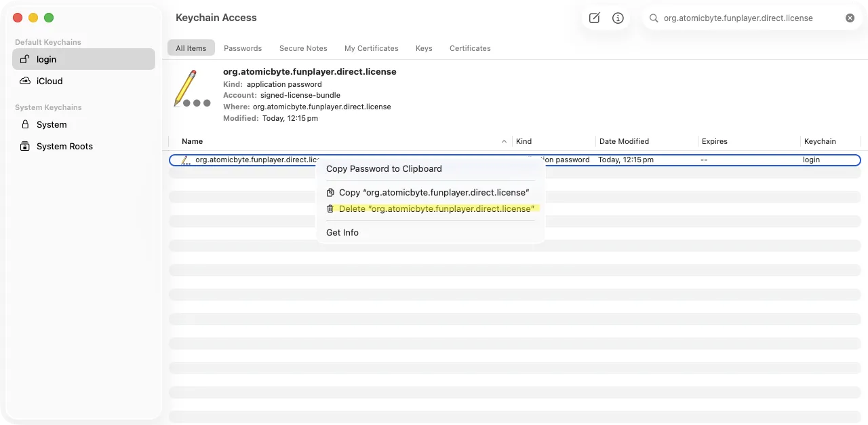Choose Delete "org.atomicbyte.funplayer.direct.license" from the context menu
This screenshot has width=868, height=425.
[x=431, y=208]
